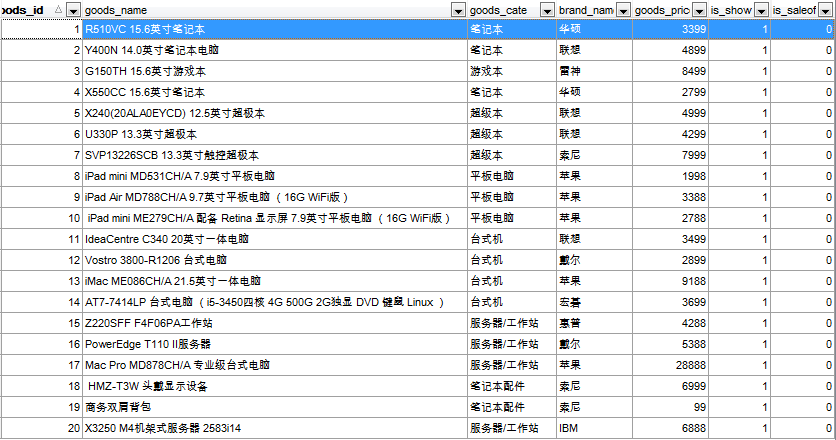Select category cell 游戏本
This screenshot has height=440, width=836.
512,71
